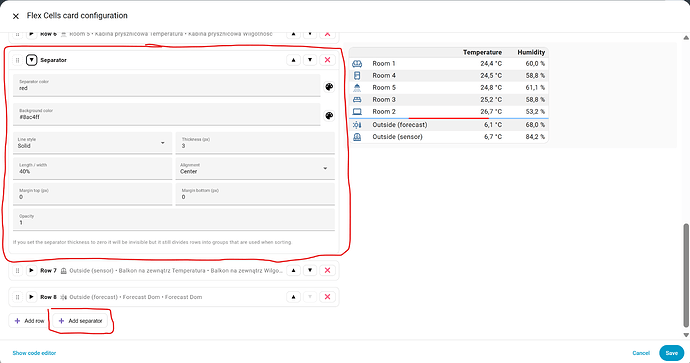Screen dimensions: 690x363
Task: Edit the Thickness (px) field
Action: [255, 143]
